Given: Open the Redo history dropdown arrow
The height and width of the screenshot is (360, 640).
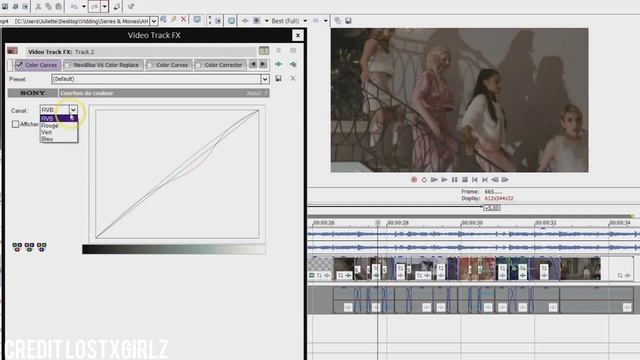Looking at the screenshot, I should (x=104, y=7).
